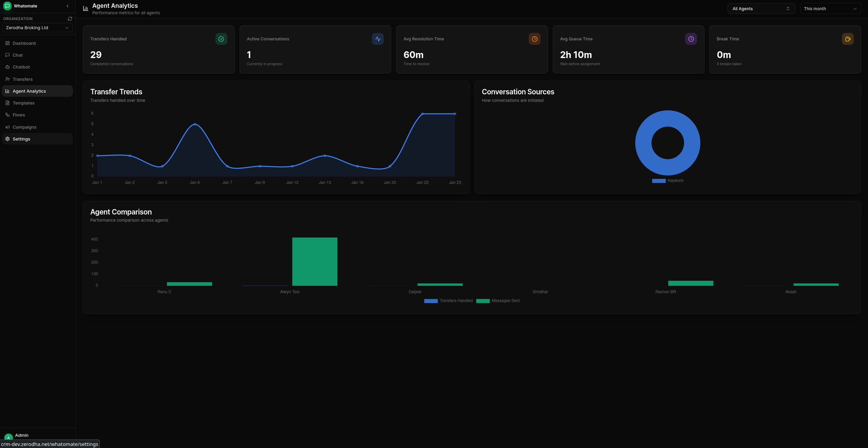Click the Jan 6 peak point on Transfer Trends

coord(195,124)
